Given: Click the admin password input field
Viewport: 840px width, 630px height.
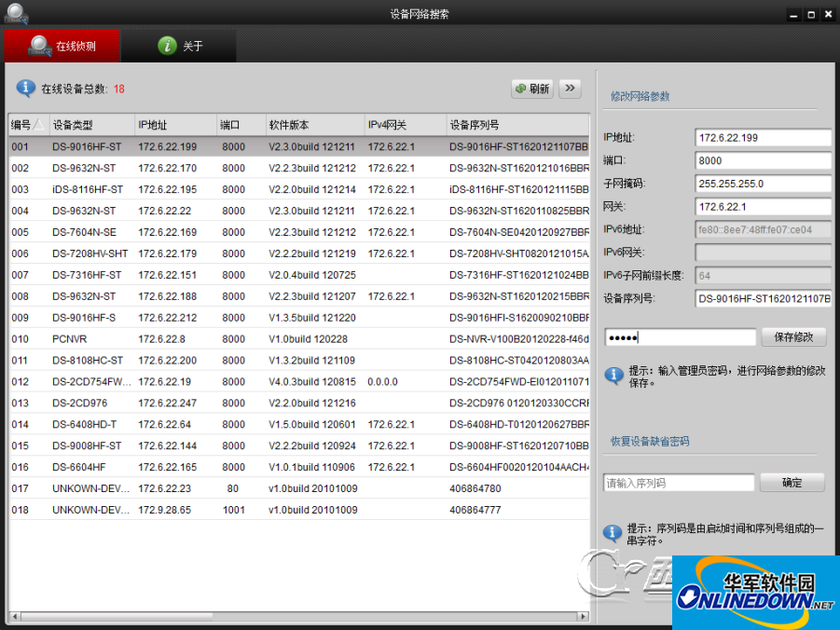Looking at the screenshot, I should [680, 336].
